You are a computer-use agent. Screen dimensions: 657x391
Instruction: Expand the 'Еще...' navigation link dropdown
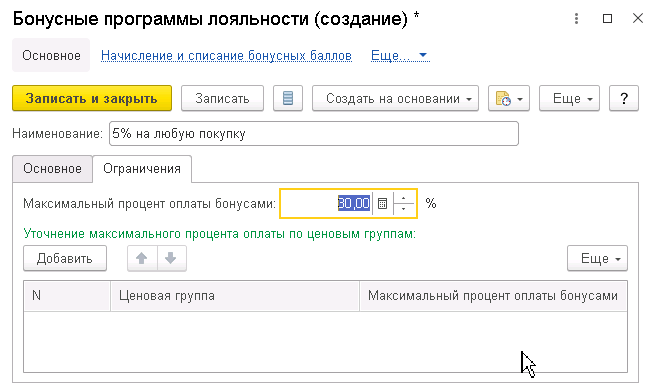400,55
